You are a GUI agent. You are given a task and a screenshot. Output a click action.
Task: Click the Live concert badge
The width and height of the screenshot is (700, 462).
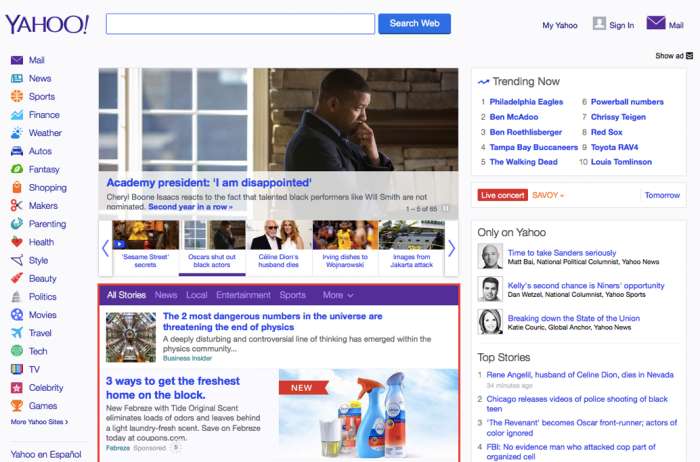[503, 195]
